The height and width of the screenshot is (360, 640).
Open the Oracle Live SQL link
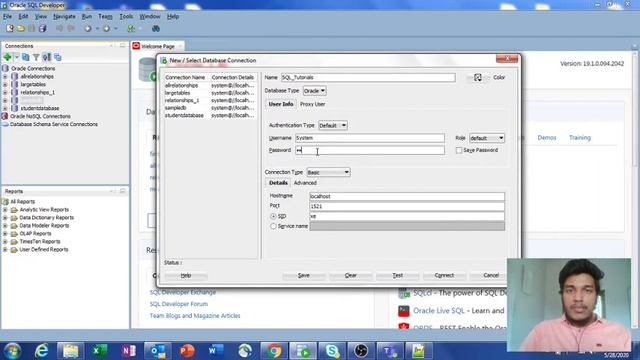tap(439, 311)
